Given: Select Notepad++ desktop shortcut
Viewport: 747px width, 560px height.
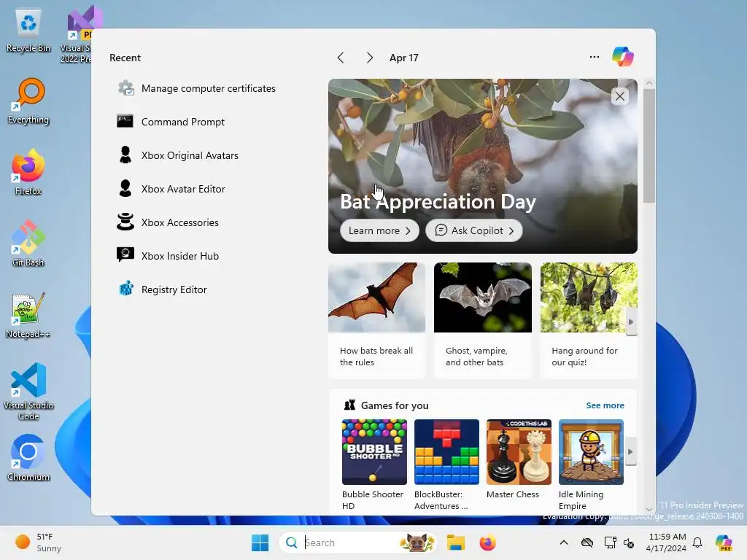Looking at the screenshot, I should click(x=28, y=315).
